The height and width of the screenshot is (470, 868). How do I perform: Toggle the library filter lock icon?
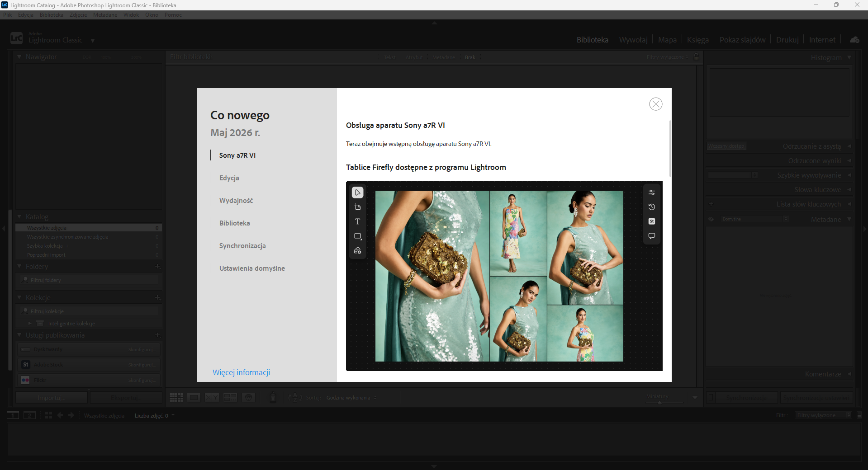coord(697,57)
